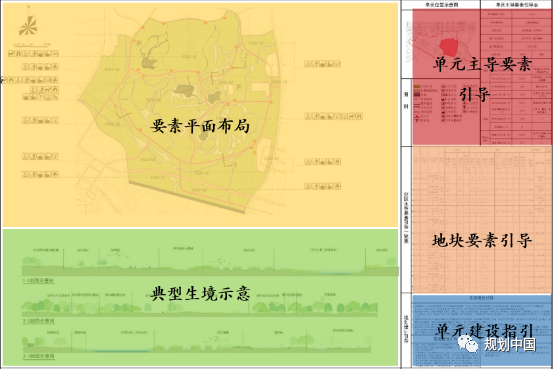Click the dark red unit on location map
The image size is (554, 369).
click(x=449, y=47)
